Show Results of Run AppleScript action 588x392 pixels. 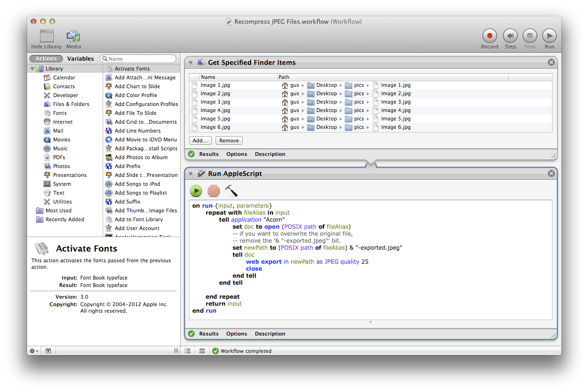coord(209,334)
